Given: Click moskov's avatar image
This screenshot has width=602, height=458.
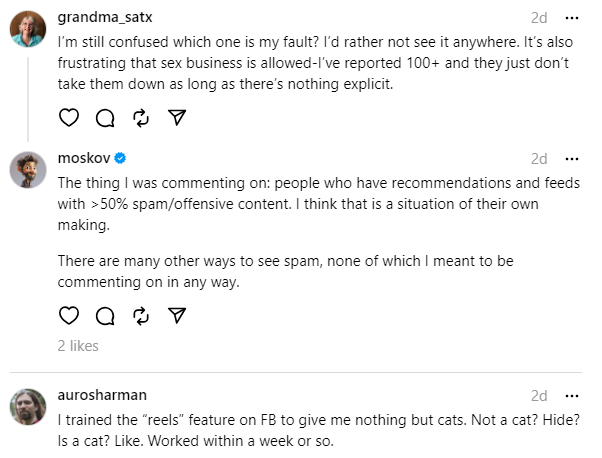Looking at the screenshot, I should (28, 169).
